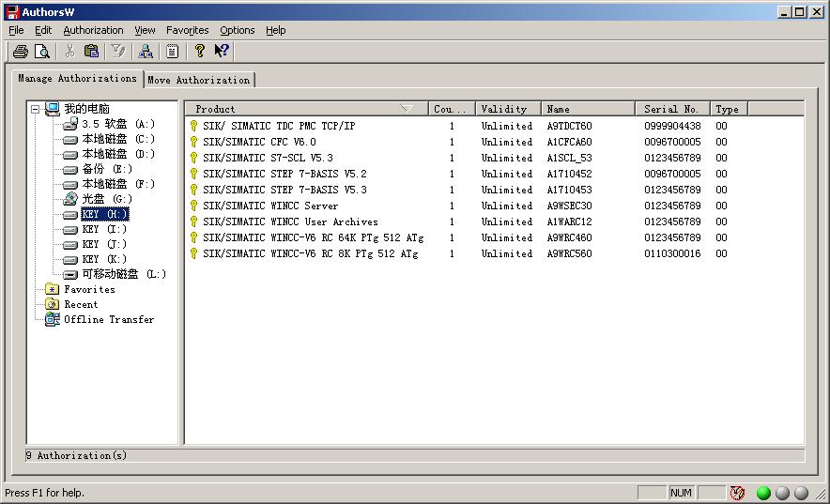This screenshot has width=830, height=504.
Task: Click the removable disk L: drive icon
Action: point(70,274)
